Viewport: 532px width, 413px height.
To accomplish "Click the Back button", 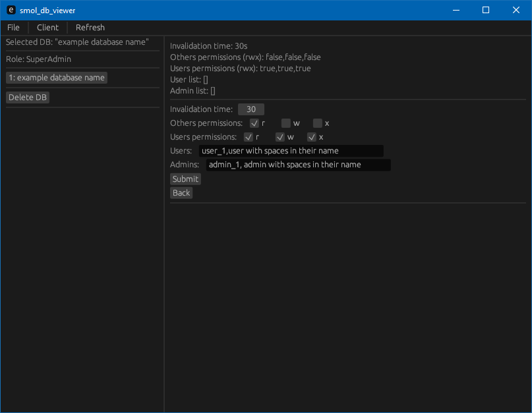I will click(x=181, y=193).
